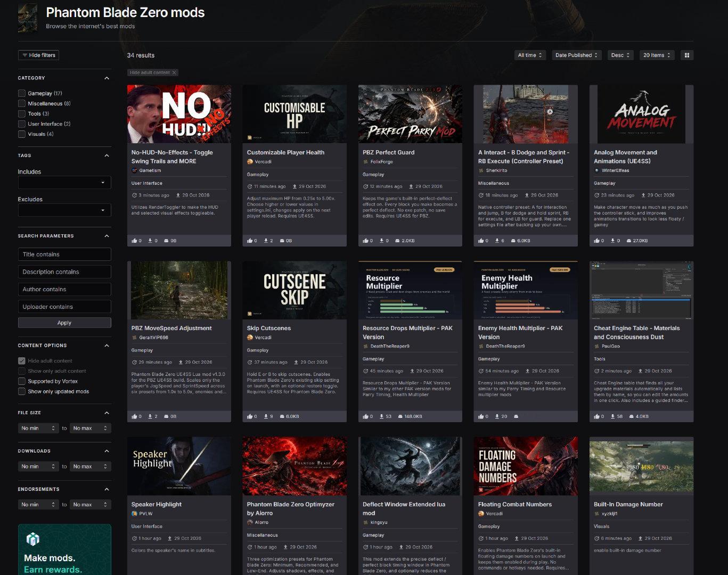This screenshot has height=575, width=728.
Task: Click the file size icon on Analog Movement card
Action: (628, 241)
